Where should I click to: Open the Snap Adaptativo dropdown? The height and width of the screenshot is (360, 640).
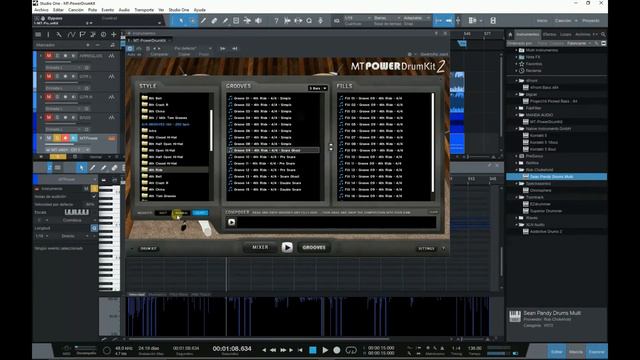point(416,18)
